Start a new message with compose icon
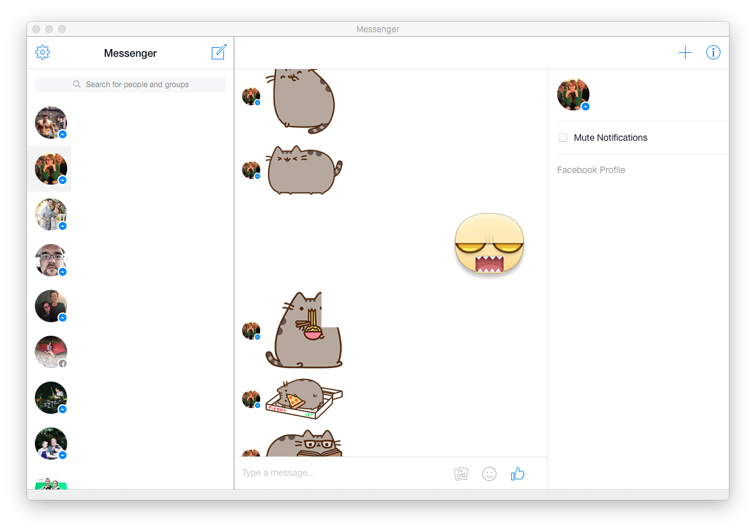Image resolution: width=756 pixels, height=532 pixels. pyautogui.click(x=219, y=52)
